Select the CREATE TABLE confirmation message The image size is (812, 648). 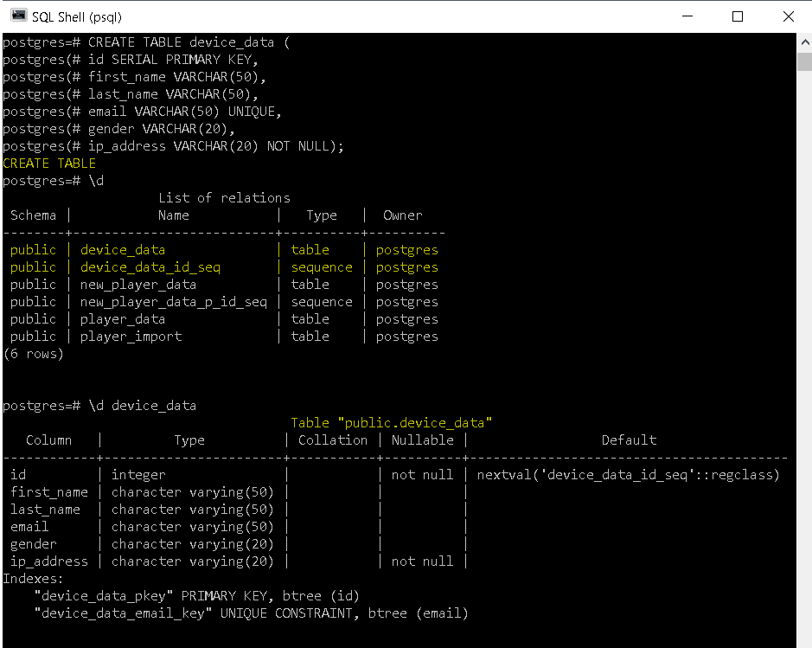tap(49, 163)
